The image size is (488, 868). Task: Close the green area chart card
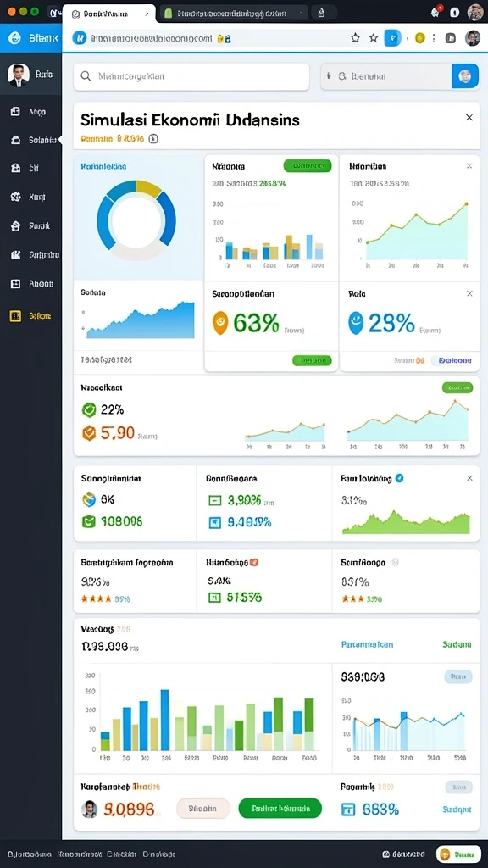469,478
